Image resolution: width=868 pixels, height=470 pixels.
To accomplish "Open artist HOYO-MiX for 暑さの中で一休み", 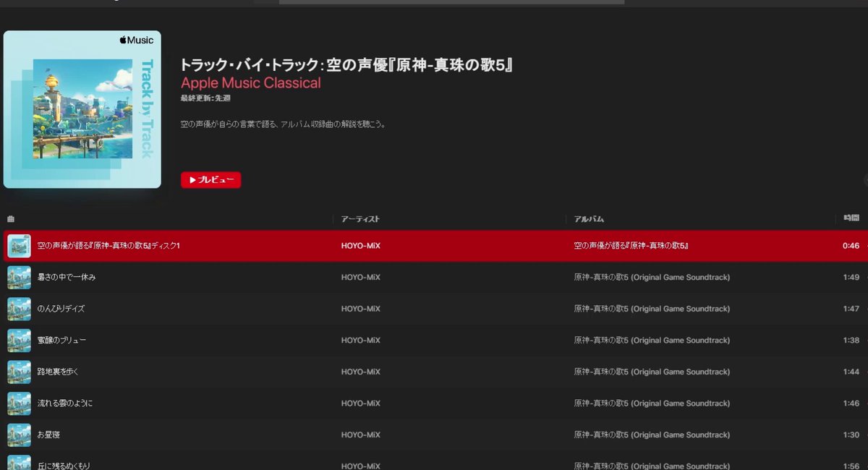I will 361,278.
